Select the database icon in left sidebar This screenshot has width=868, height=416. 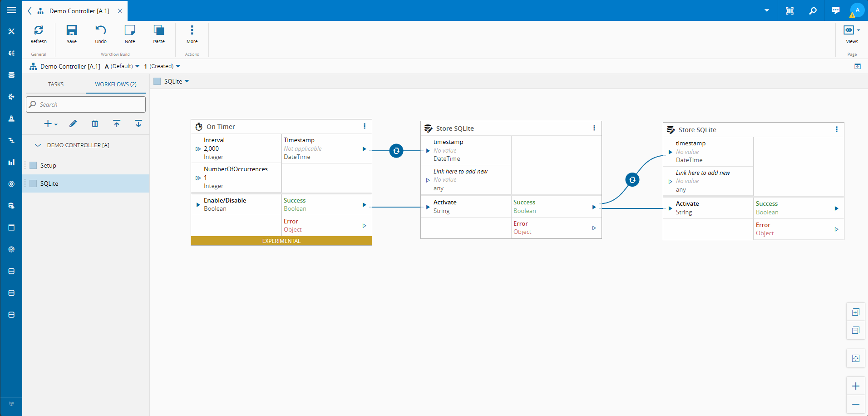tap(11, 75)
